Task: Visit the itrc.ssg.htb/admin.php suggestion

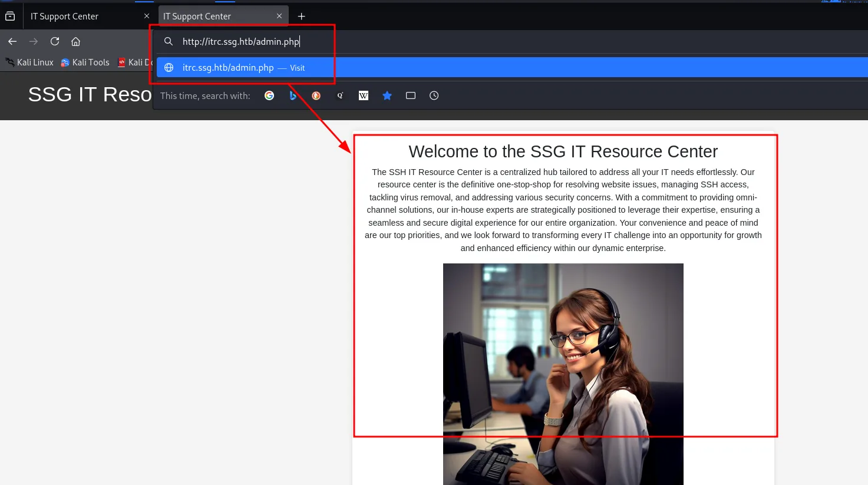Action: click(512, 68)
